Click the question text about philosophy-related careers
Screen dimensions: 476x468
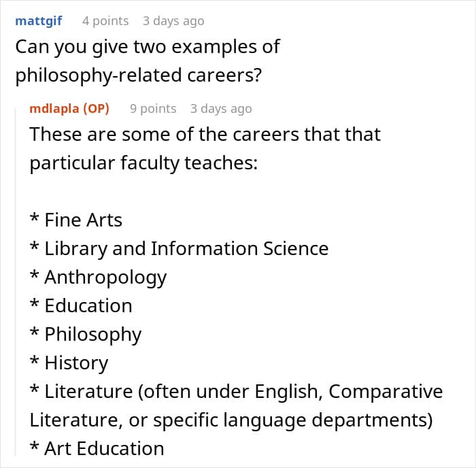pos(148,61)
